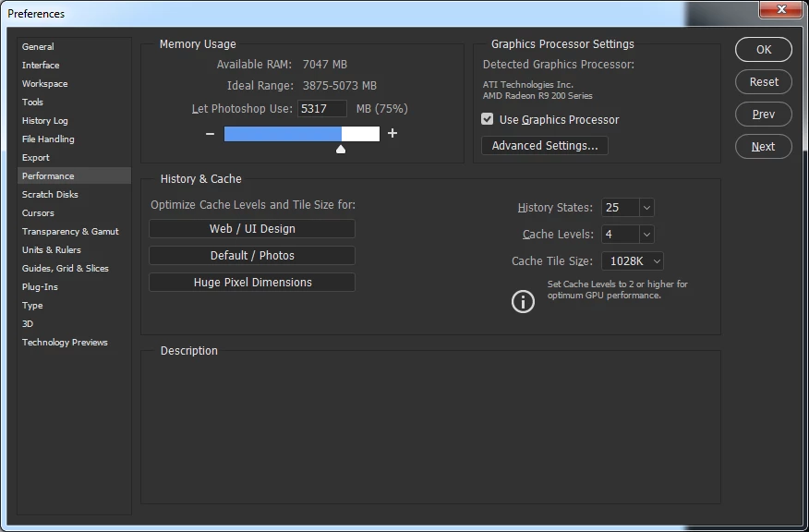Click the memory usage slider bar
The image size is (809, 532).
pos(302,134)
